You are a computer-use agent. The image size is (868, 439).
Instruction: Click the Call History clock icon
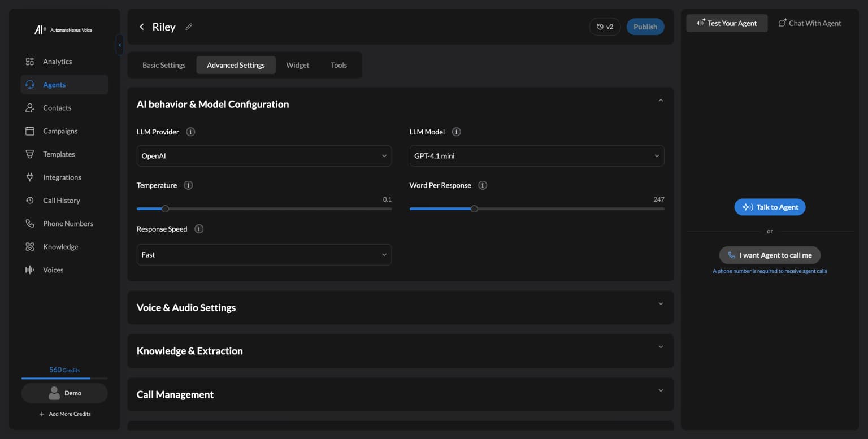30,201
